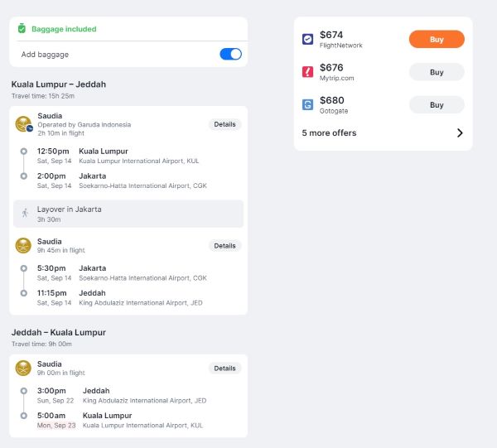497x448 pixels.
Task: Buy the $680 Gotogate offer
Action: pyautogui.click(x=437, y=105)
